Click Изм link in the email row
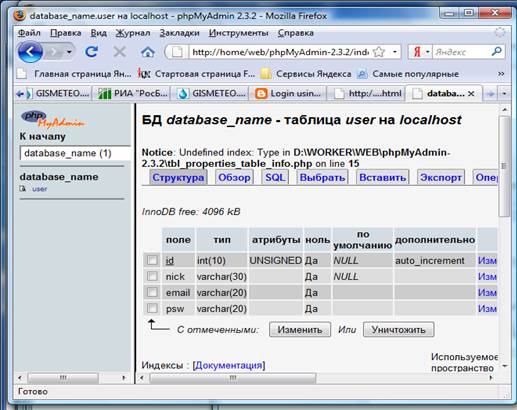 [x=487, y=292]
